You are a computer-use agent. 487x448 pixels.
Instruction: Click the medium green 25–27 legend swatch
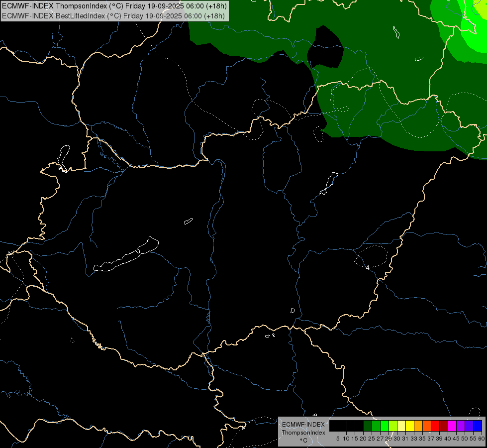tap(376, 426)
